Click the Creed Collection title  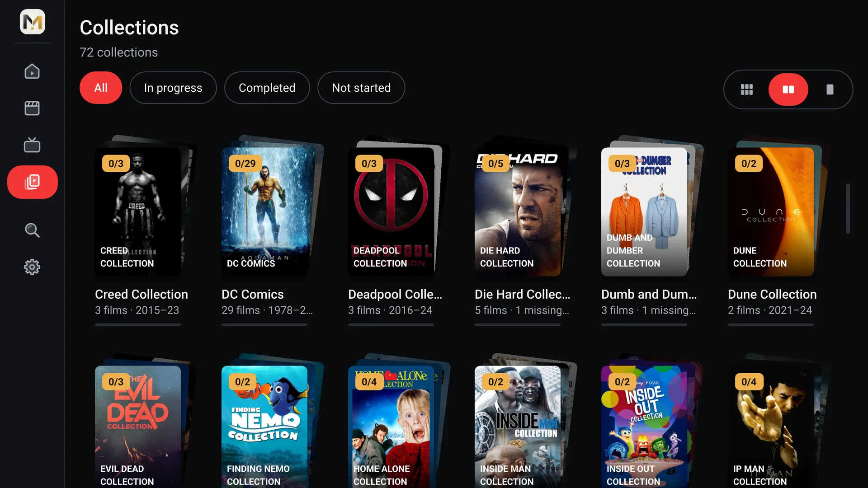coord(142,294)
